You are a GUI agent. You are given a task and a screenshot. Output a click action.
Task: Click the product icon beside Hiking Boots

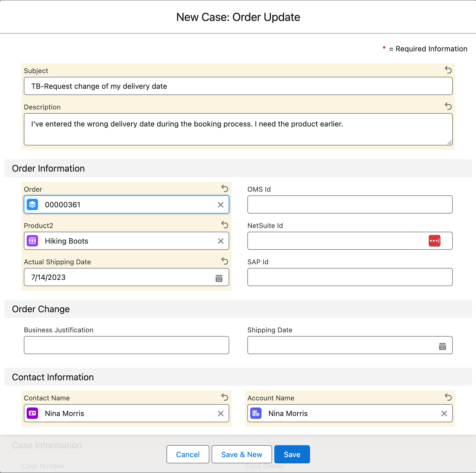[32, 241]
